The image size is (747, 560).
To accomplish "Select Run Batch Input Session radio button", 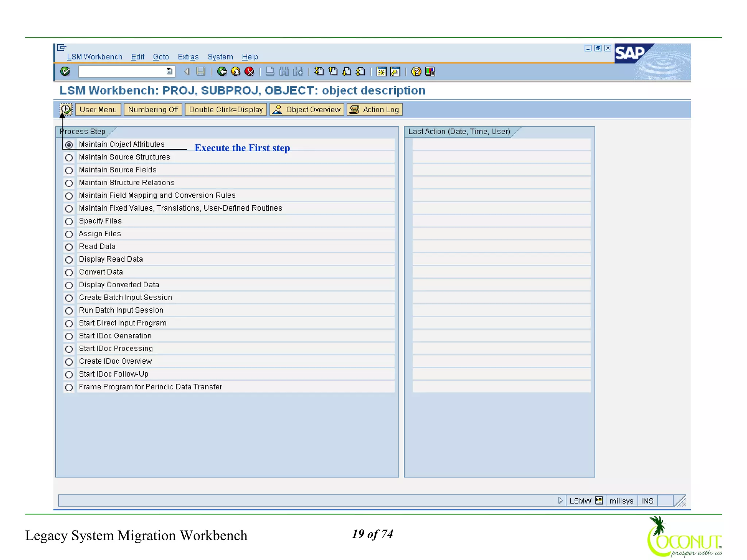I will click(x=69, y=311).
